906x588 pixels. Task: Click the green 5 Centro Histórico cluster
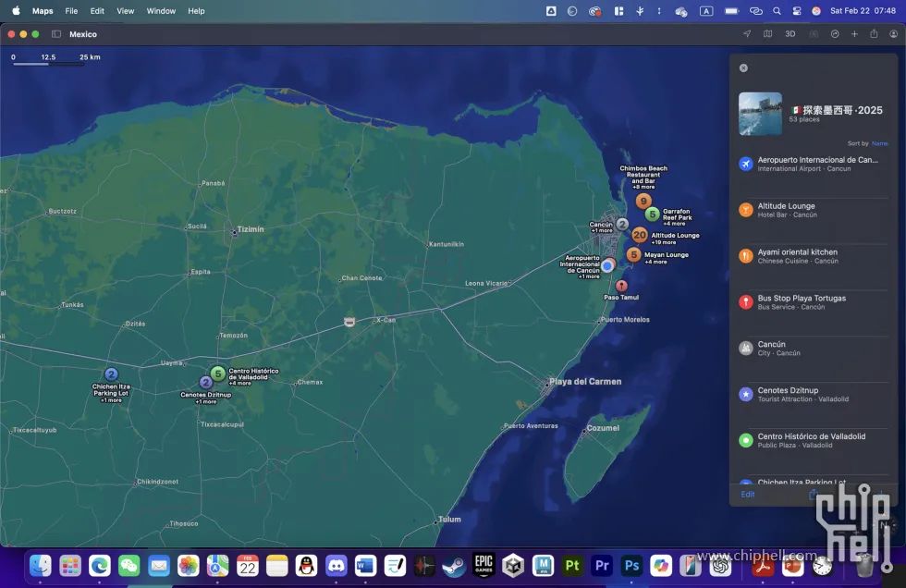point(218,374)
